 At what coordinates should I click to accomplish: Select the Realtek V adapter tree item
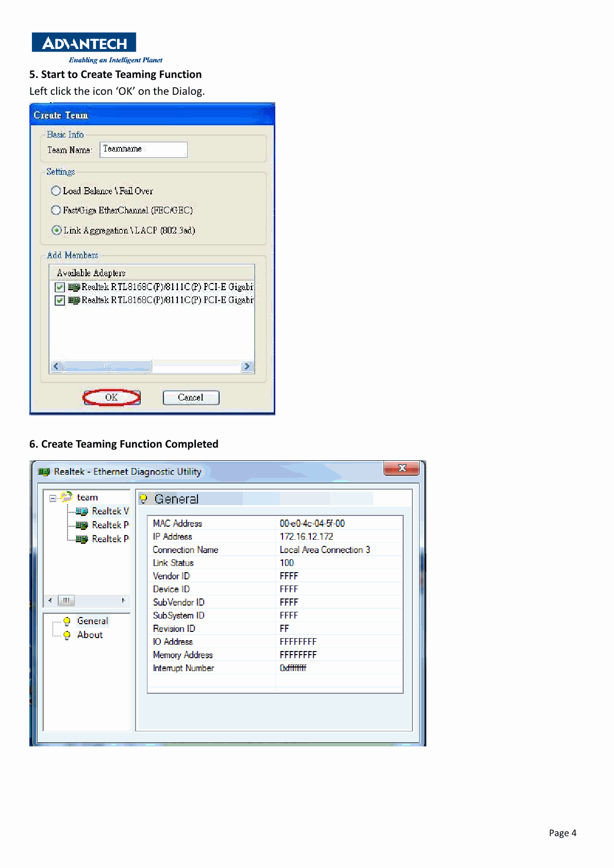pyautogui.click(x=110, y=511)
